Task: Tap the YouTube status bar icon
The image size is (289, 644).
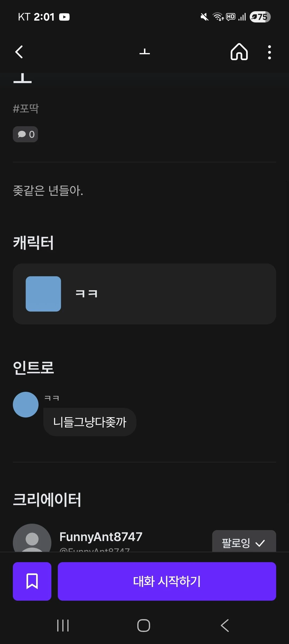Action: (x=64, y=17)
